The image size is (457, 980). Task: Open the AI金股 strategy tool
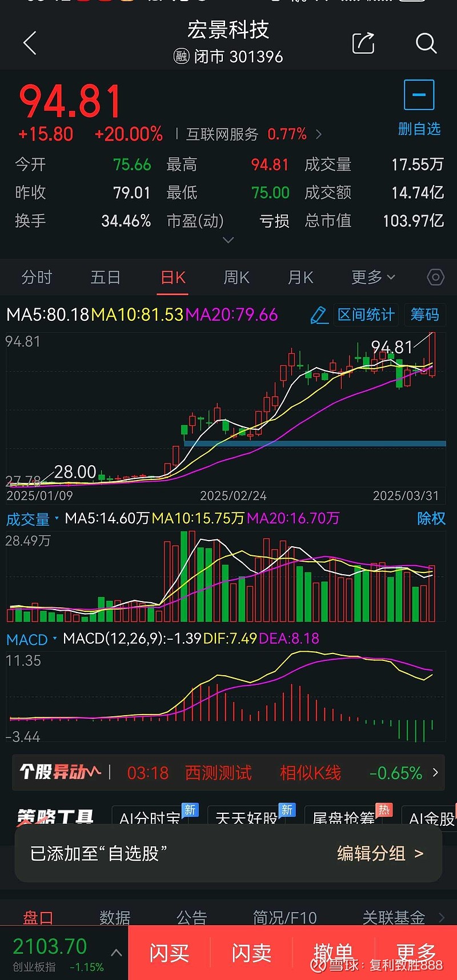point(430,816)
